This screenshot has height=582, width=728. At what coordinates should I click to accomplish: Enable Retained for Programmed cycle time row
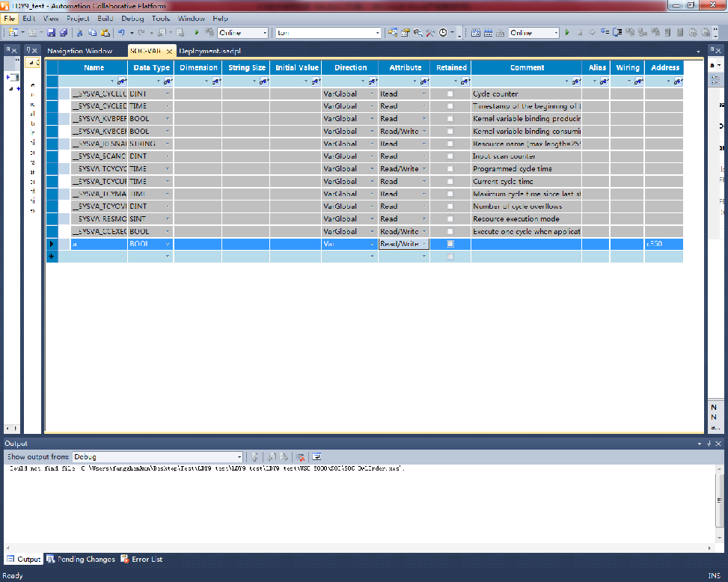450,169
